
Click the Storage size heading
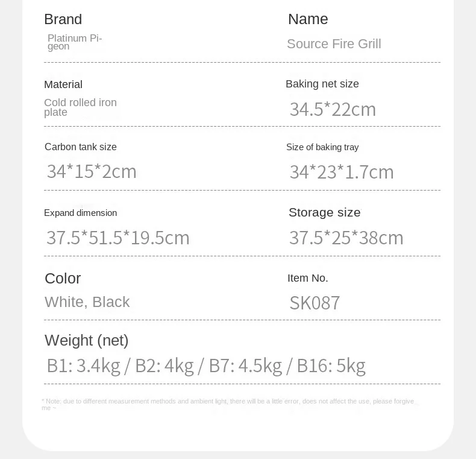325,212
